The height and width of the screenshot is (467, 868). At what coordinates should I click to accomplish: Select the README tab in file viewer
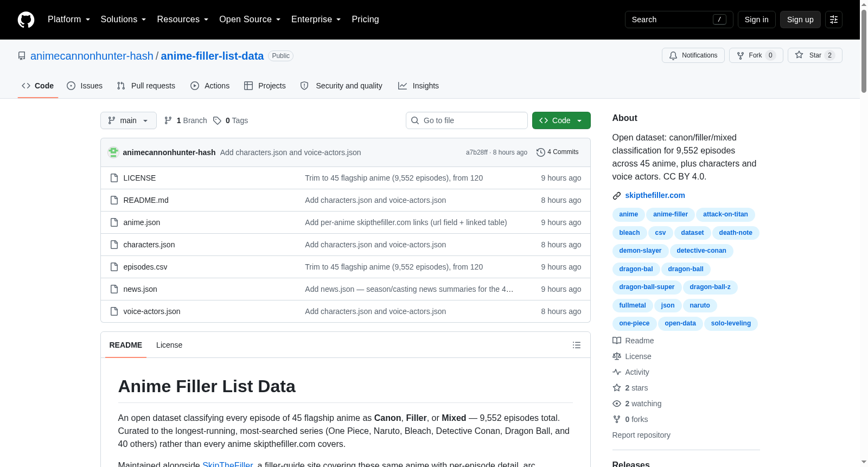[126, 345]
